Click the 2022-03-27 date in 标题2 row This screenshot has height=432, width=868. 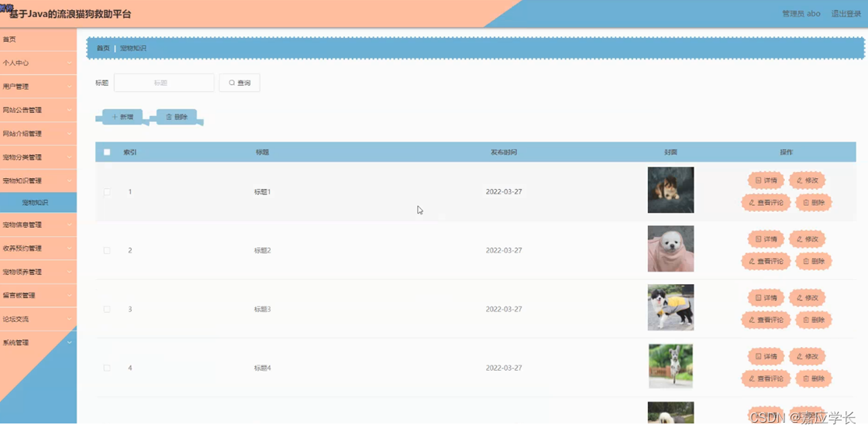point(504,251)
